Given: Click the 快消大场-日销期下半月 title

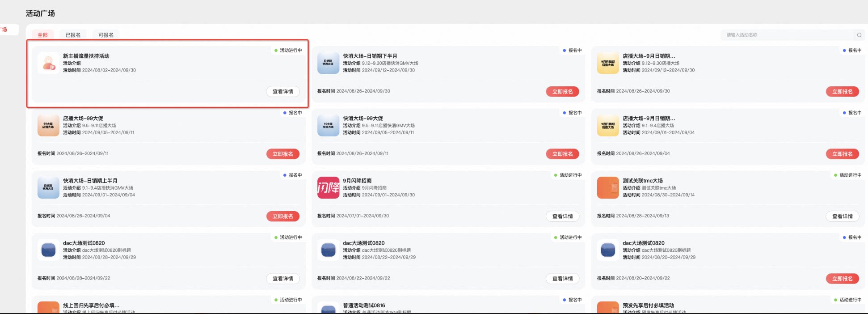Looking at the screenshot, I should pyautogui.click(x=370, y=56).
